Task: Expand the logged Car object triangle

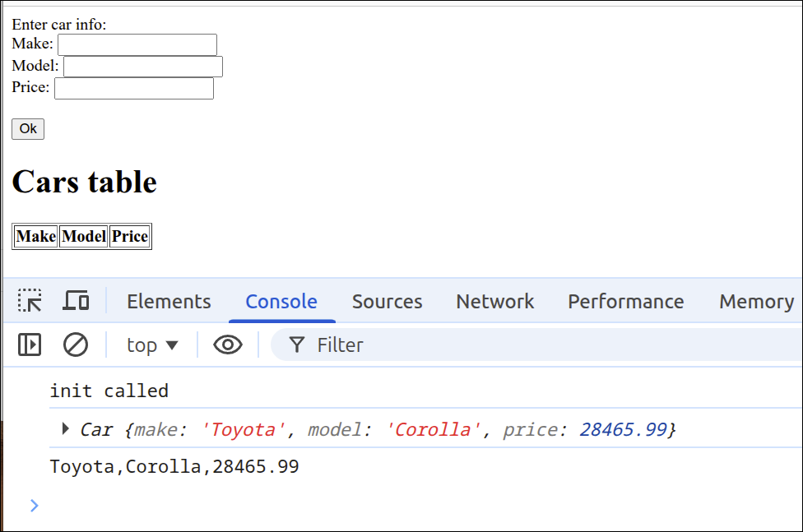Action: click(66, 429)
